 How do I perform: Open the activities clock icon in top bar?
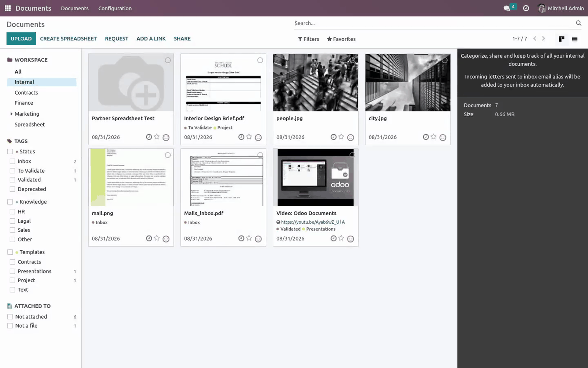click(x=526, y=8)
